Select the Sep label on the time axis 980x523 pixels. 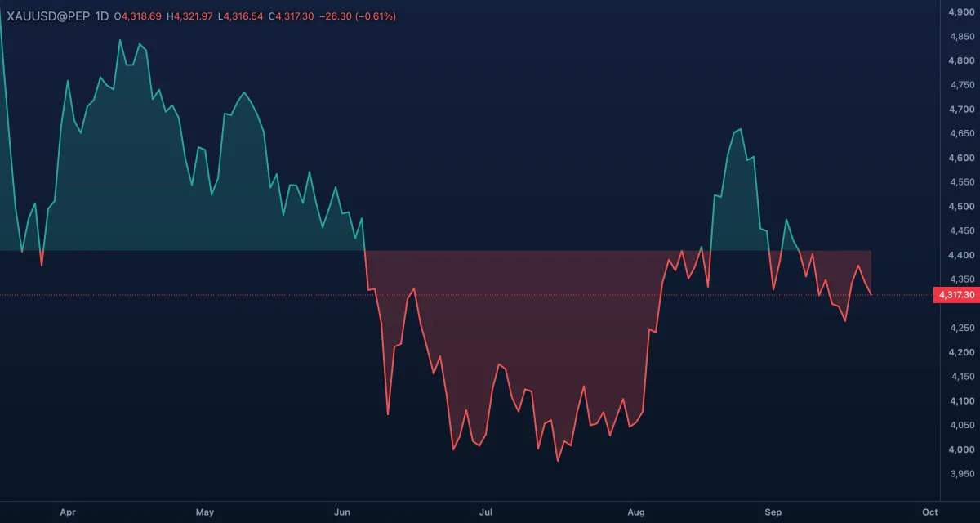point(773,512)
